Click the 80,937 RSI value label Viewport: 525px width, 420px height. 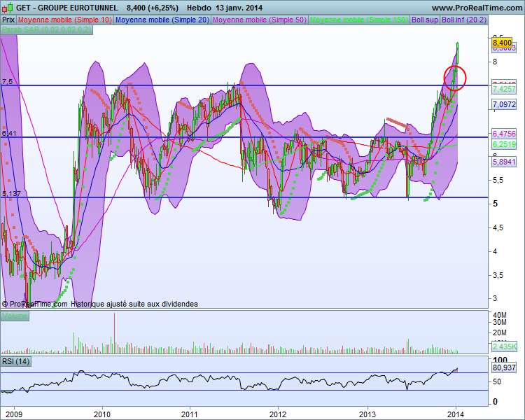(504, 367)
